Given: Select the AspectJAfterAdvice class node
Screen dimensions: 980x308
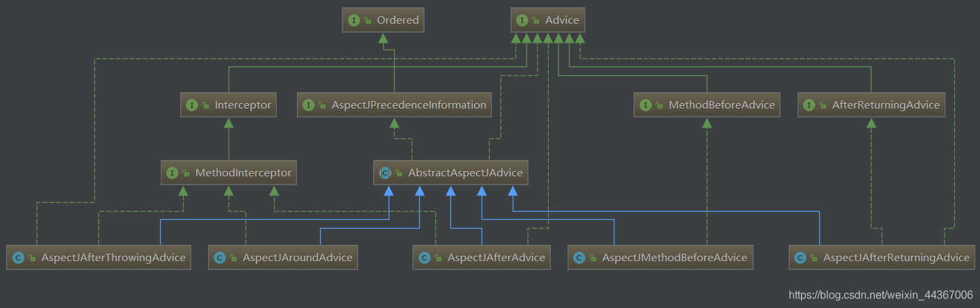Looking at the screenshot, I should point(482,258).
